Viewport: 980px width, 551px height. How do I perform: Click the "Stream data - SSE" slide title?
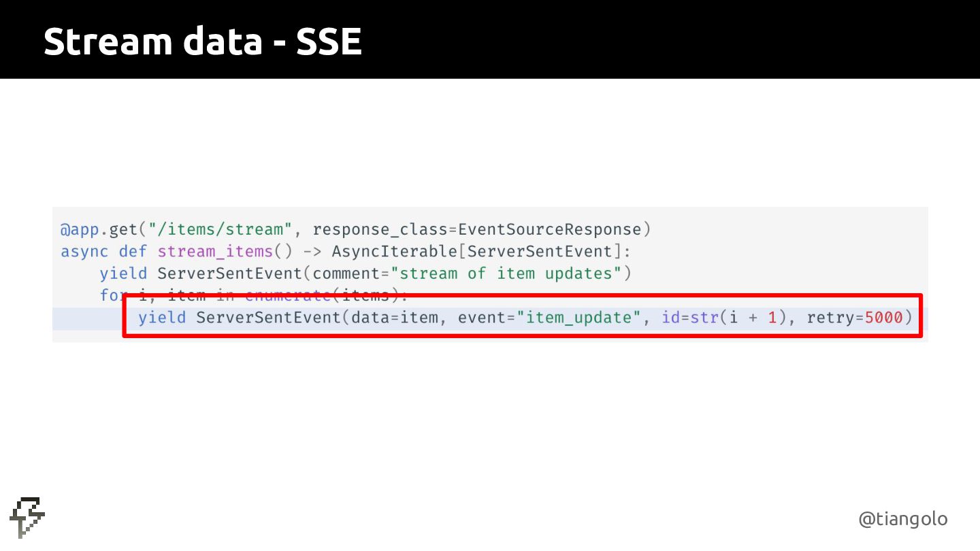[202, 42]
